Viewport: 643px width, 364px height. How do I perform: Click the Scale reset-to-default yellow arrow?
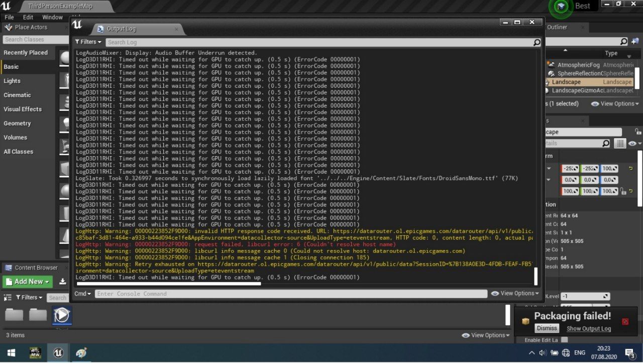631,191
